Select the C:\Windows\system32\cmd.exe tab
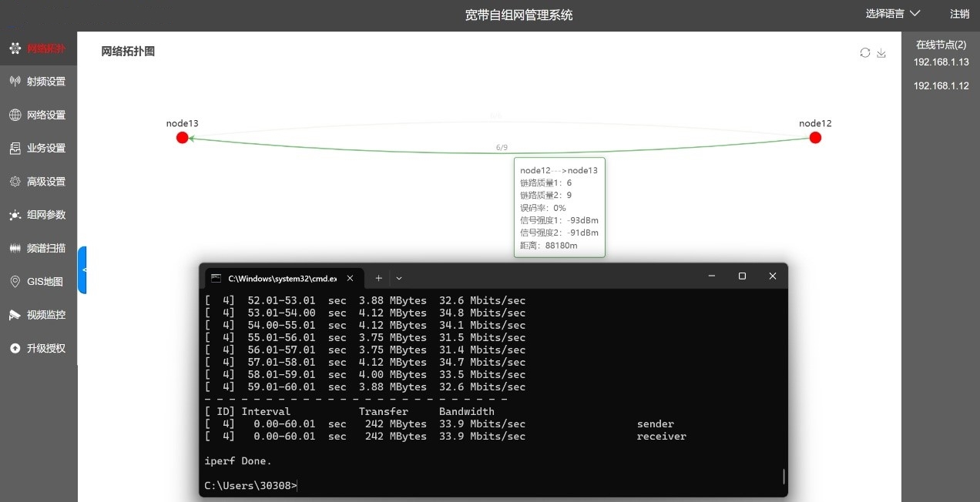980x502 pixels. tap(285, 278)
